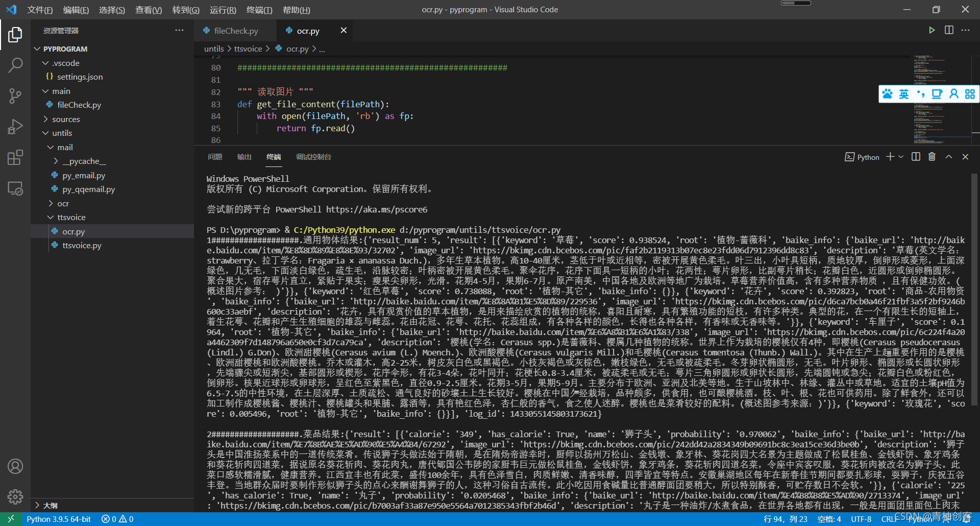Screen dimensions: 980x526
Task: Toggle IME English/Chinese mode button
Action: (x=904, y=94)
